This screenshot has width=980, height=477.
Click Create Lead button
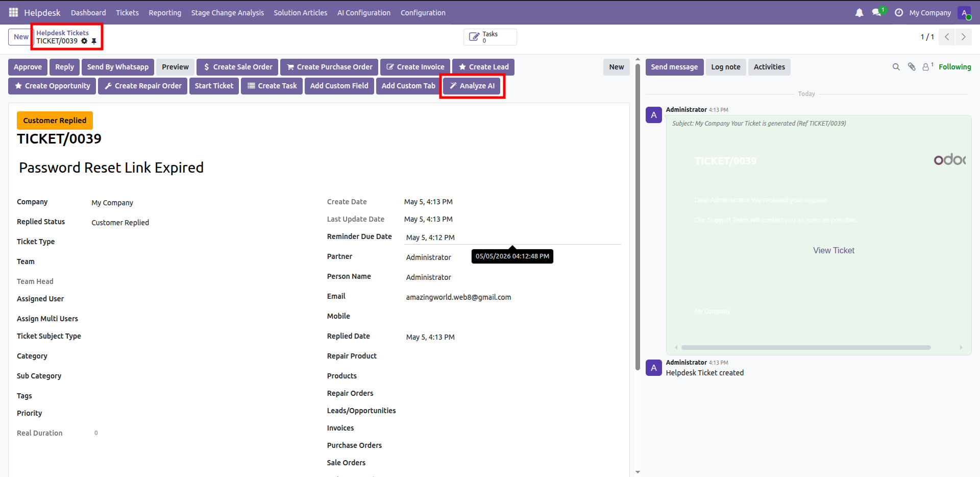tap(483, 67)
